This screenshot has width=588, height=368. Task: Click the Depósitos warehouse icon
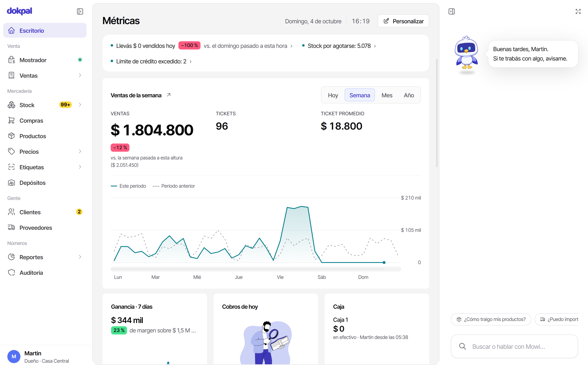(11, 183)
